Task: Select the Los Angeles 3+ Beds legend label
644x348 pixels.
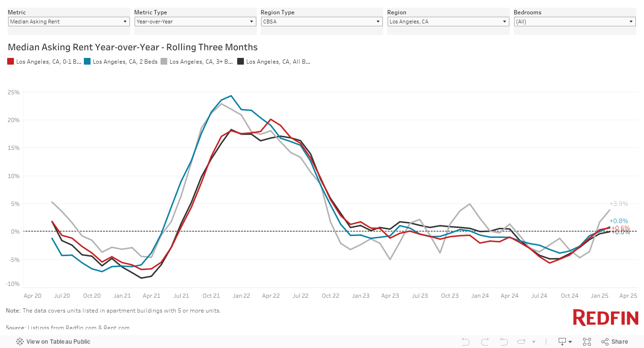Action: [201, 61]
